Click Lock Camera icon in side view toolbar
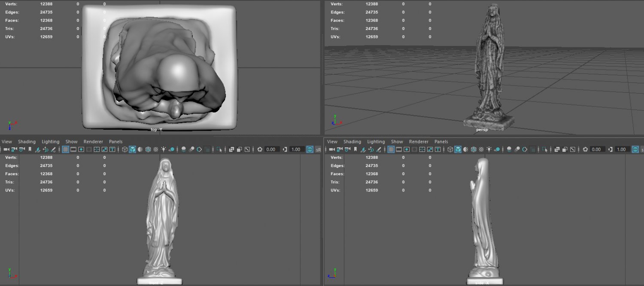The image size is (644, 286). coord(340,149)
